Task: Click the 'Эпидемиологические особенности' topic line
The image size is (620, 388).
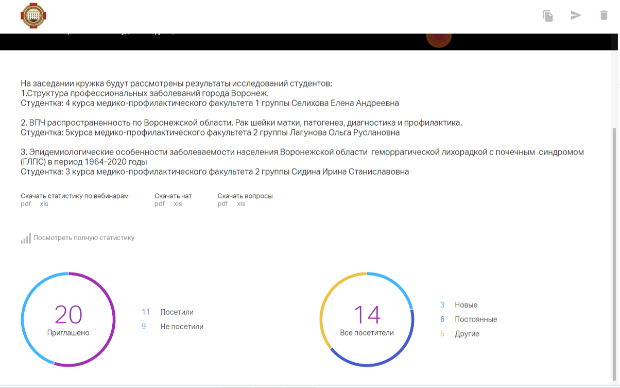Action: coord(302,157)
